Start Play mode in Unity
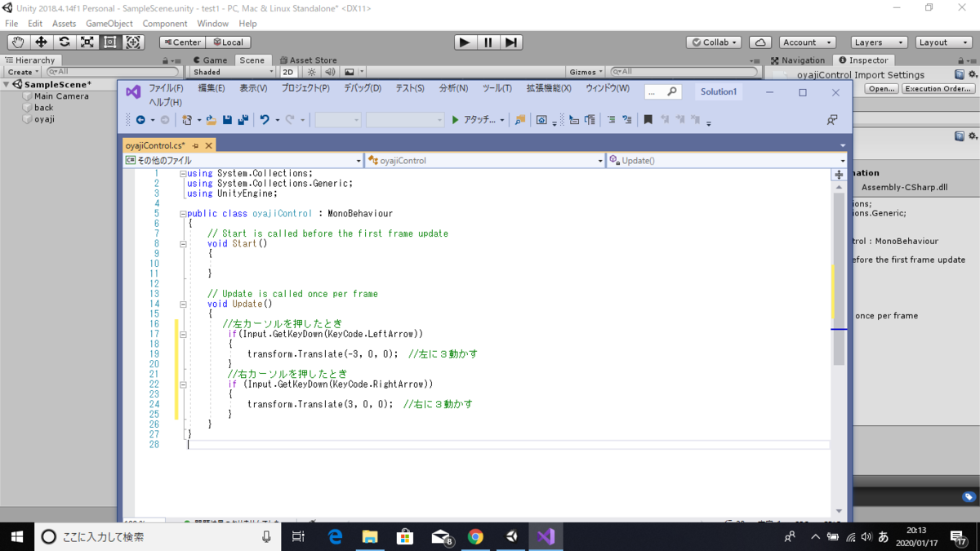Viewport: 980px width, 551px height. click(465, 42)
